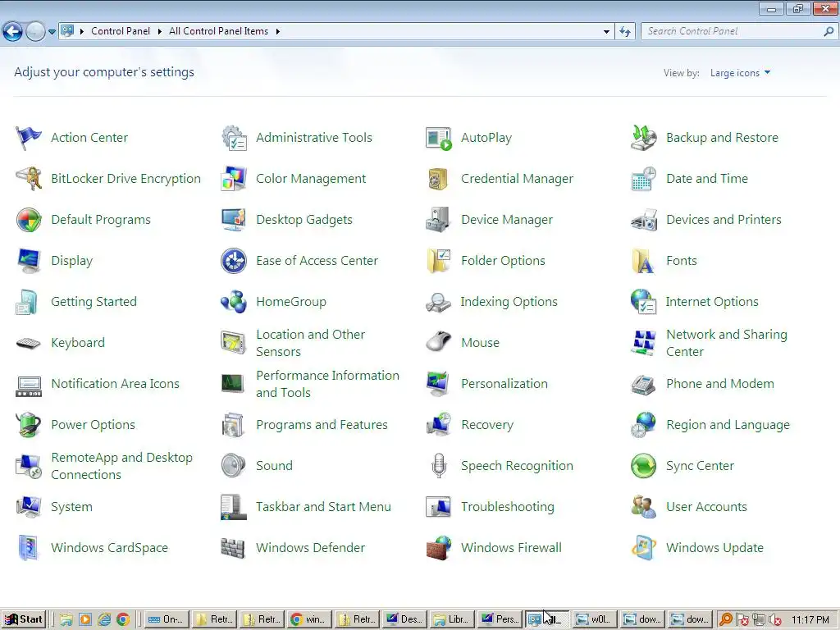
Task: Click the Fonts folder icon
Action: [644, 261]
